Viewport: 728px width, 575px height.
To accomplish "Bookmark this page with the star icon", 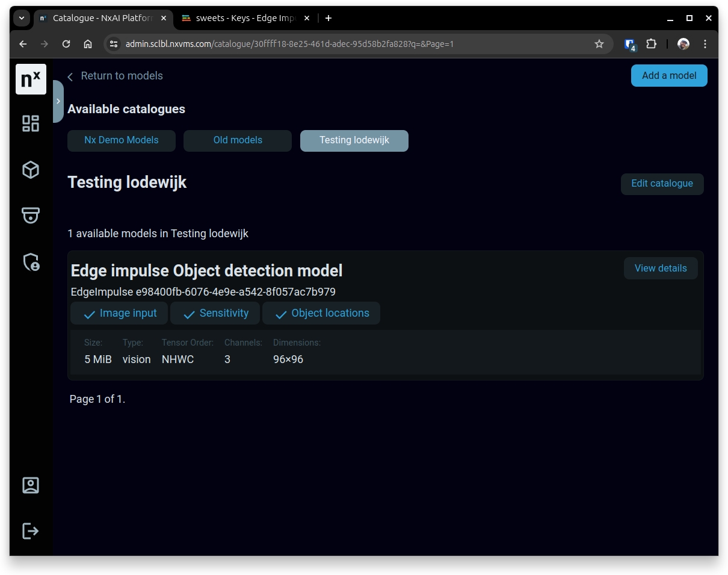I will pyautogui.click(x=599, y=44).
